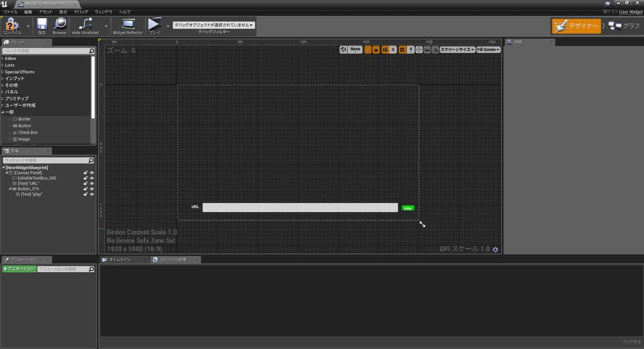Switch to Designer (デザイナー) mode
Image resolution: width=644 pixels, height=349 pixels.
pyautogui.click(x=576, y=26)
